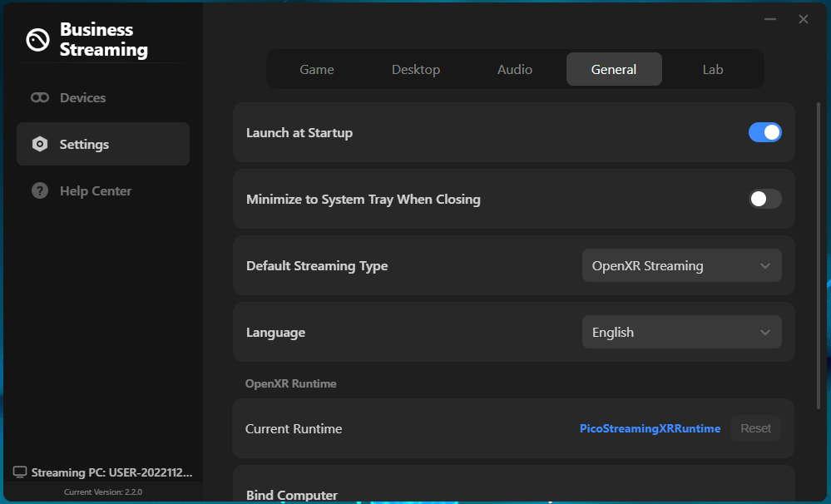The height and width of the screenshot is (504, 831).
Task: Click the chevron beside OpenXR Streaming
Action: pyautogui.click(x=764, y=266)
